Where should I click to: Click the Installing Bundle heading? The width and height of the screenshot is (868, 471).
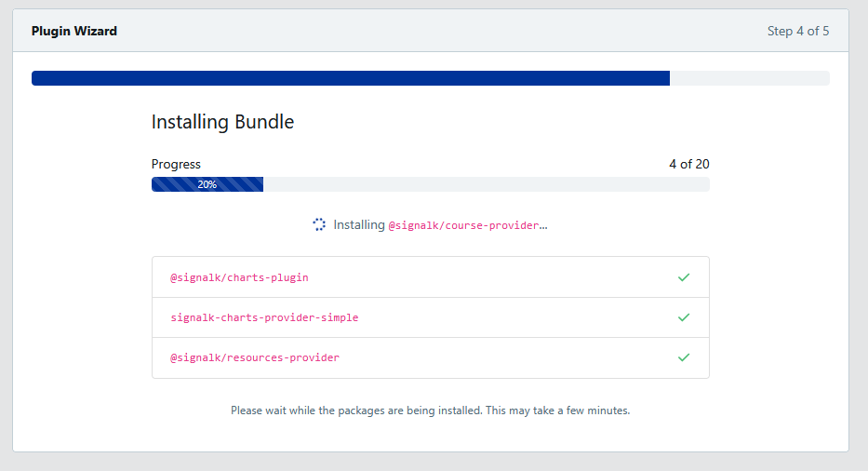(222, 122)
